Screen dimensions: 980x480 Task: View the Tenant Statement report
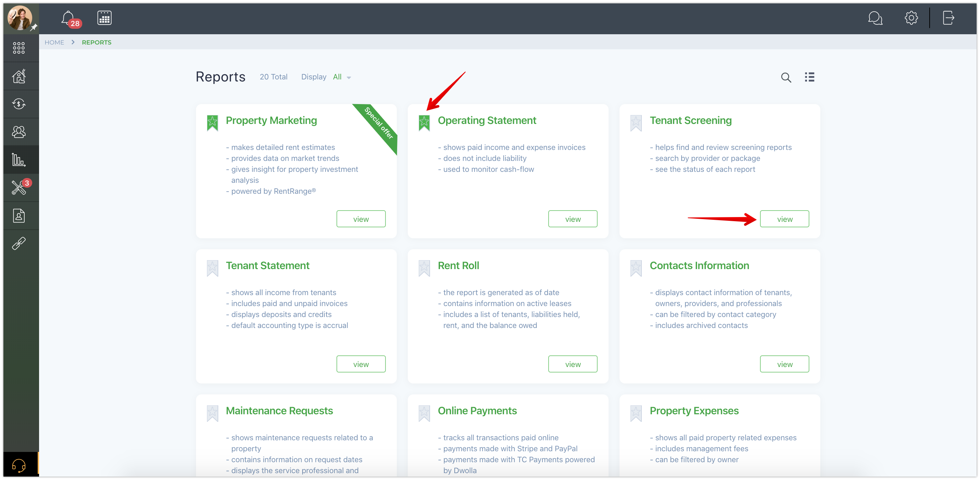(361, 364)
